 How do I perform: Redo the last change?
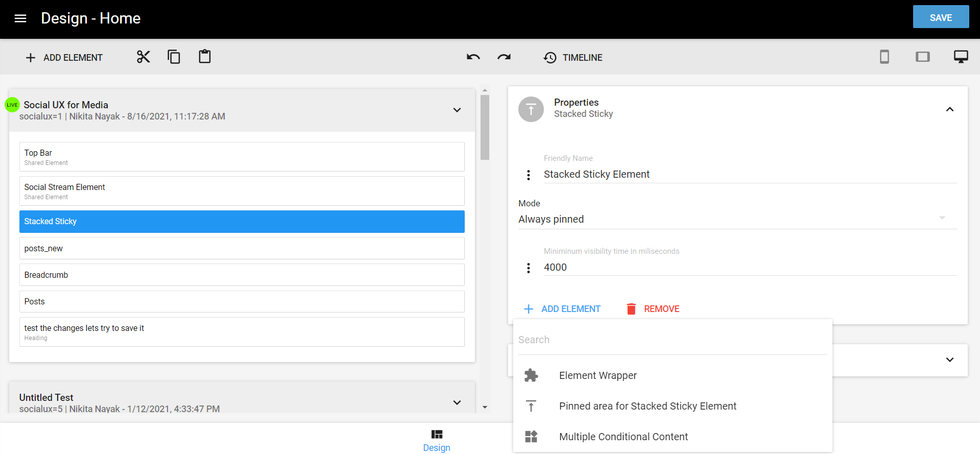click(x=504, y=57)
